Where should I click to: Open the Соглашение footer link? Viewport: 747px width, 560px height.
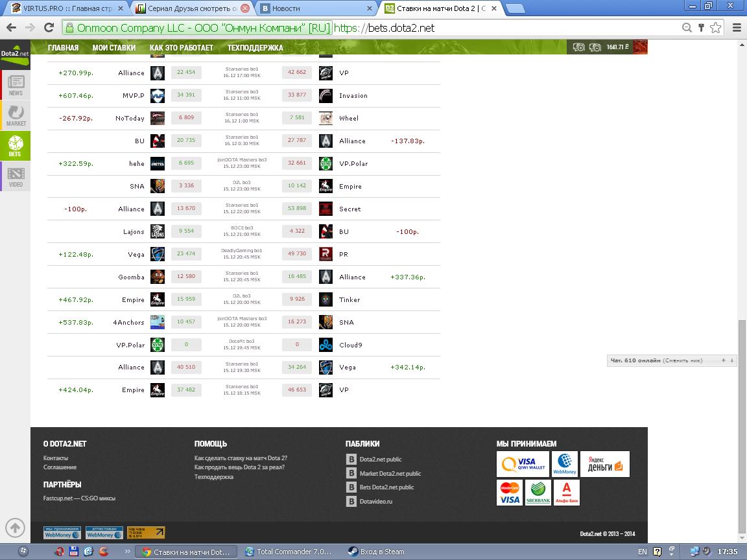60,467
